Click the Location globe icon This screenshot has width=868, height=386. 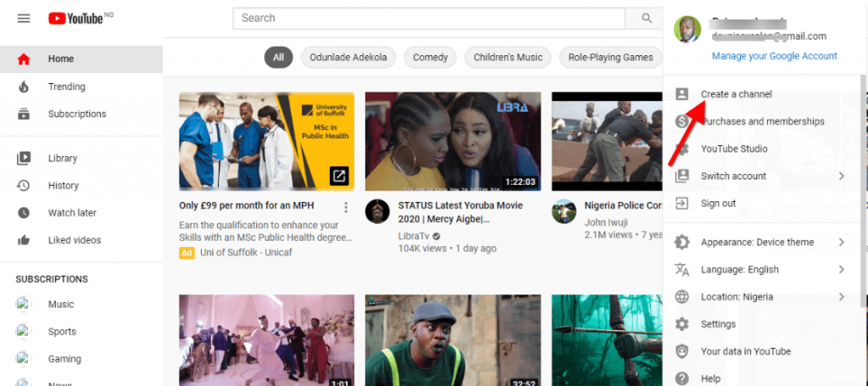682,297
